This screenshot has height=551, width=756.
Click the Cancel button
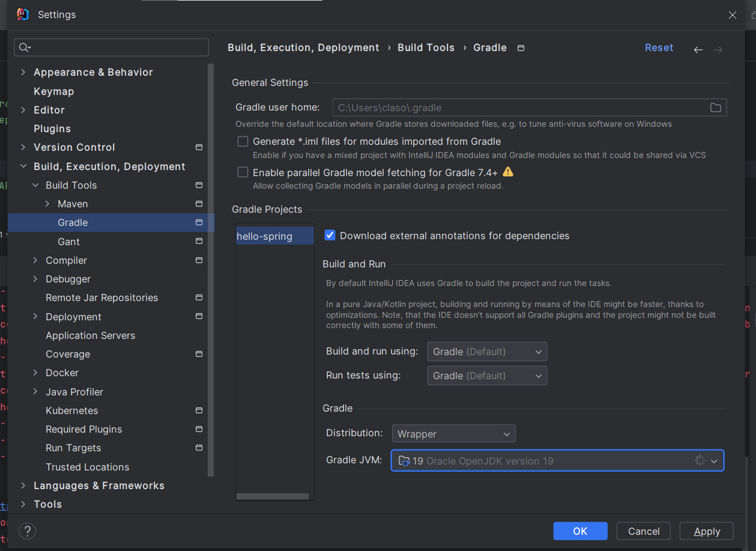644,531
